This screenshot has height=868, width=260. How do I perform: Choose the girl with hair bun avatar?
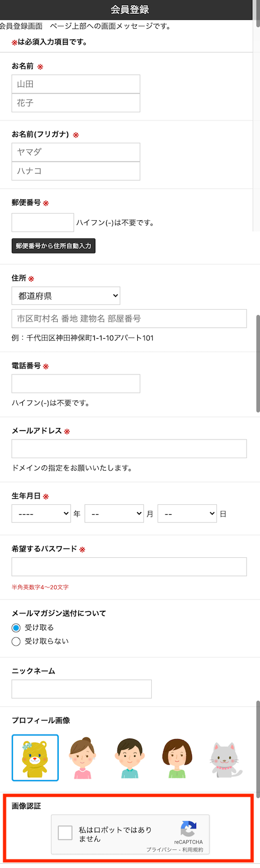click(83, 758)
